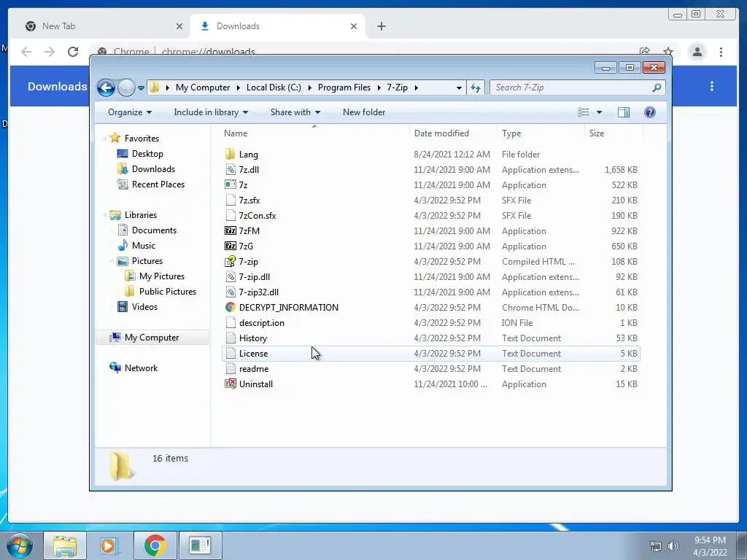Click the Change your view icon

tap(583, 112)
